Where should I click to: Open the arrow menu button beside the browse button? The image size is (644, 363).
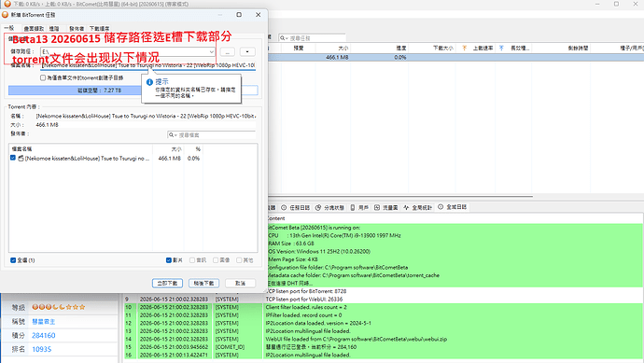(247, 51)
